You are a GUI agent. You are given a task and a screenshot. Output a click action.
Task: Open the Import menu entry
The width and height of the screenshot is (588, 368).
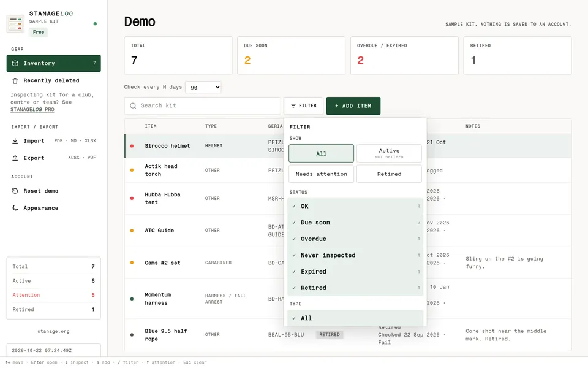tap(54, 141)
